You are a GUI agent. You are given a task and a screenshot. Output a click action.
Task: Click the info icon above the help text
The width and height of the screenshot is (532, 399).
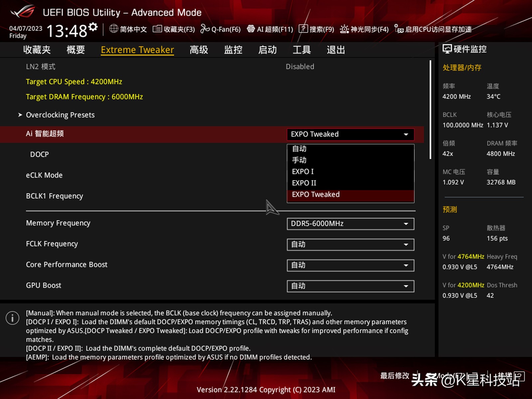(12, 318)
